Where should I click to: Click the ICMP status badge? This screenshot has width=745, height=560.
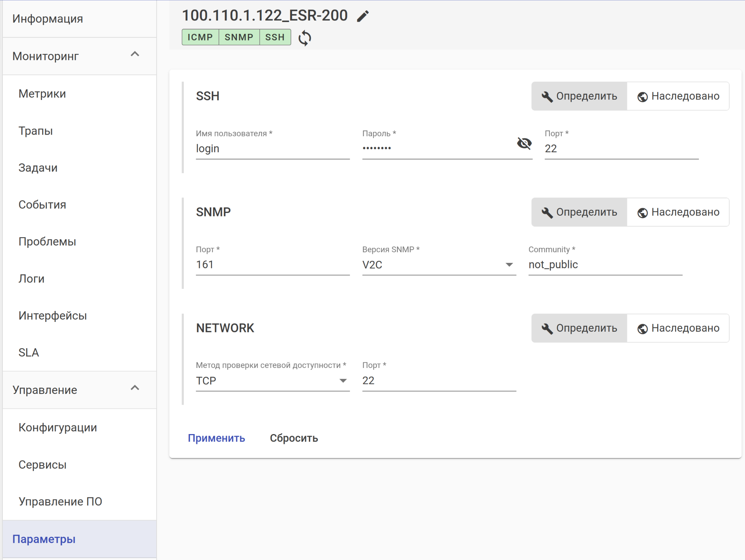click(200, 37)
